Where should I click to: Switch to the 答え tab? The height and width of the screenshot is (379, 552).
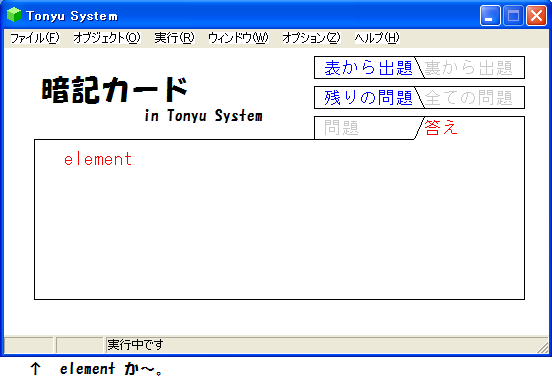click(441, 127)
